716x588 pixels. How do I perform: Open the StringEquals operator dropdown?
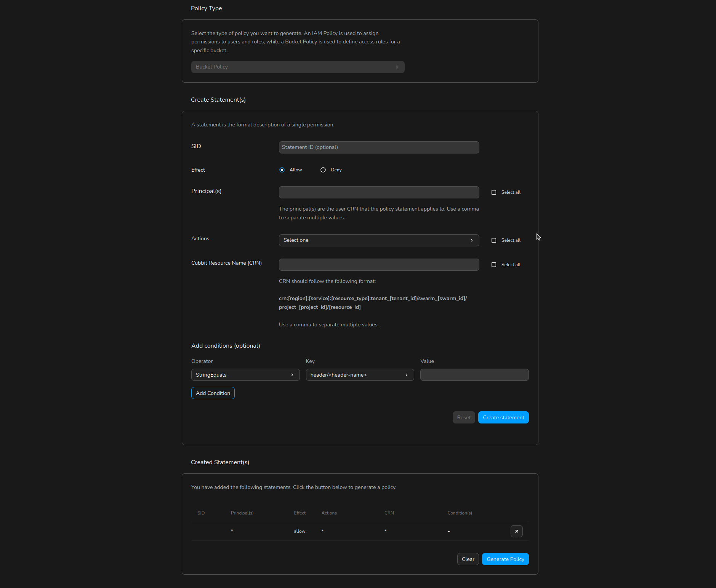tap(245, 375)
